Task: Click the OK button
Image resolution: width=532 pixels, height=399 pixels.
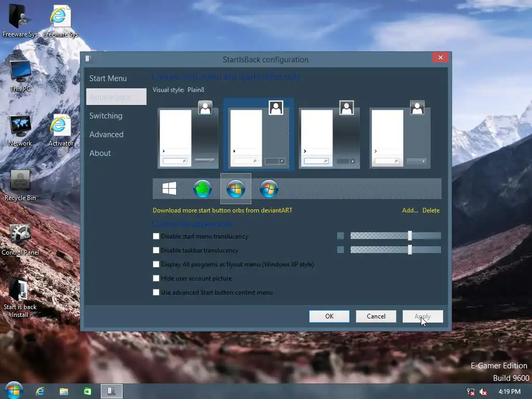Action: tap(329, 316)
